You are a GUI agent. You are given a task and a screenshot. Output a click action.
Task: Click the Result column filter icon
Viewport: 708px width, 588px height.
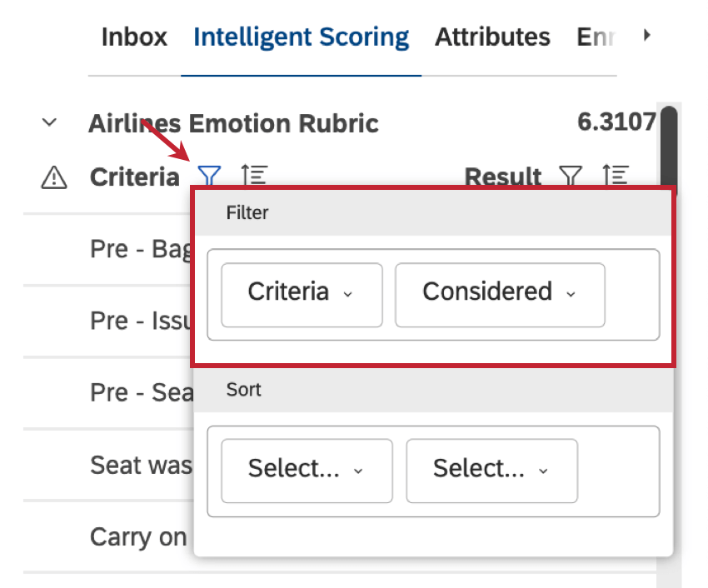pyautogui.click(x=570, y=176)
